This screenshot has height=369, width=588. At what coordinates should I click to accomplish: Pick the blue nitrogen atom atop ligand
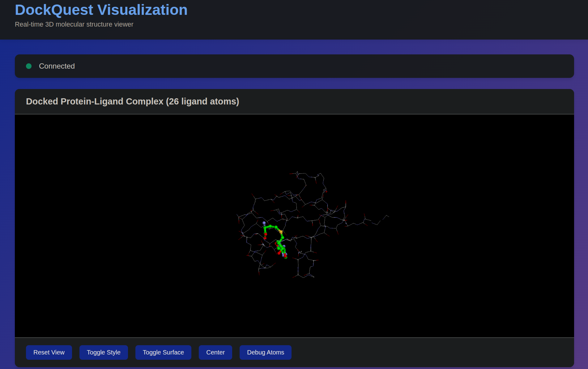click(x=264, y=223)
